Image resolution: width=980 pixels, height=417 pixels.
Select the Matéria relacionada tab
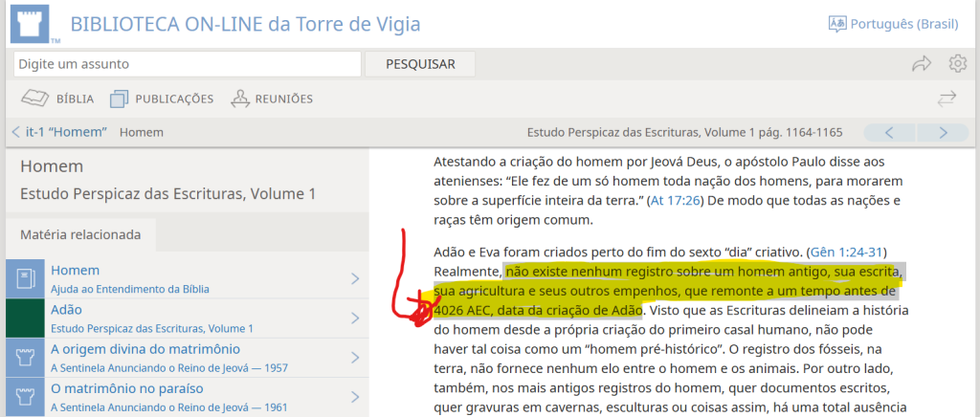80,234
